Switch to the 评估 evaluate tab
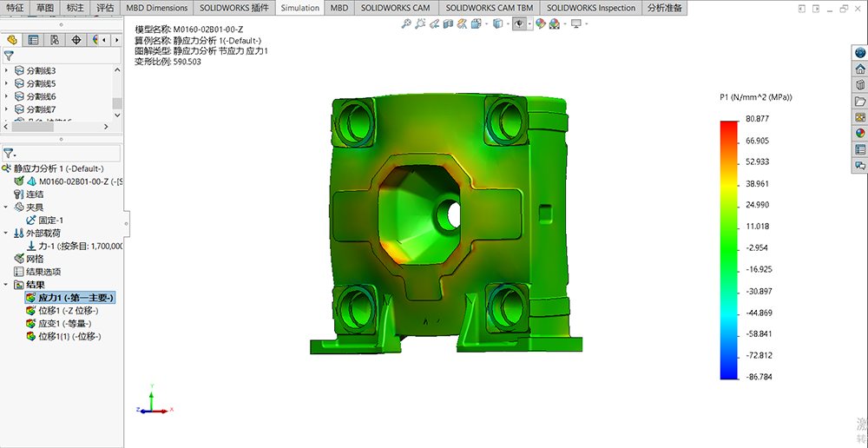This screenshot has height=448, width=868. (x=105, y=8)
